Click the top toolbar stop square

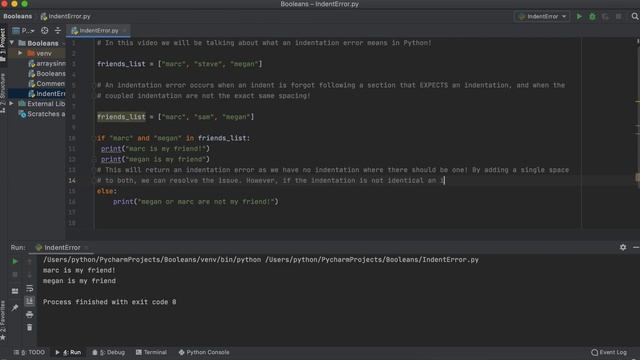pyautogui.click(x=619, y=16)
